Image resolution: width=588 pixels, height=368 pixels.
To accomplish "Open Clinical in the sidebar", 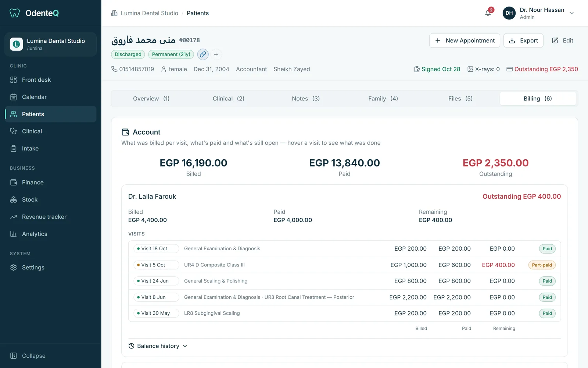I will (x=51, y=131).
